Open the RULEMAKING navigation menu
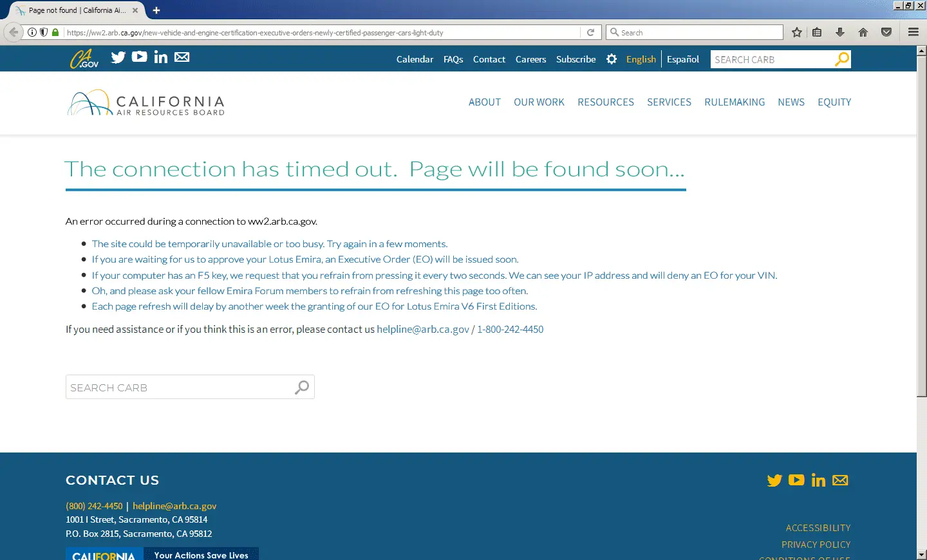 735,102
